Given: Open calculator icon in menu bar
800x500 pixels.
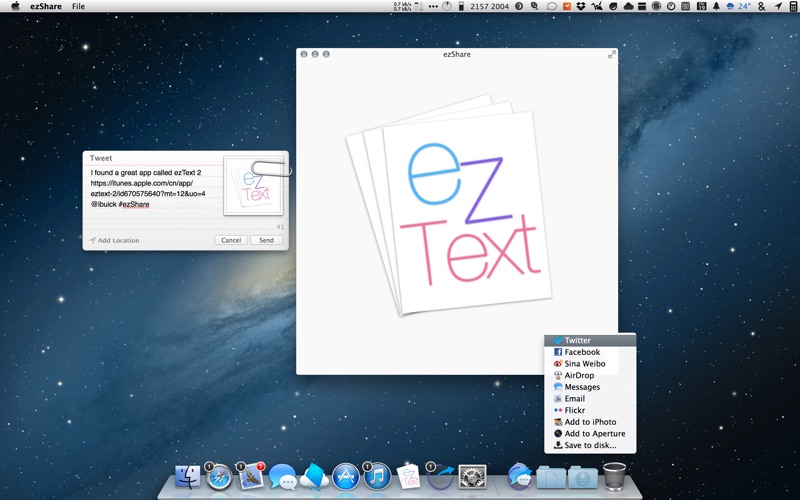Looking at the screenshot, I should [793, 6].
